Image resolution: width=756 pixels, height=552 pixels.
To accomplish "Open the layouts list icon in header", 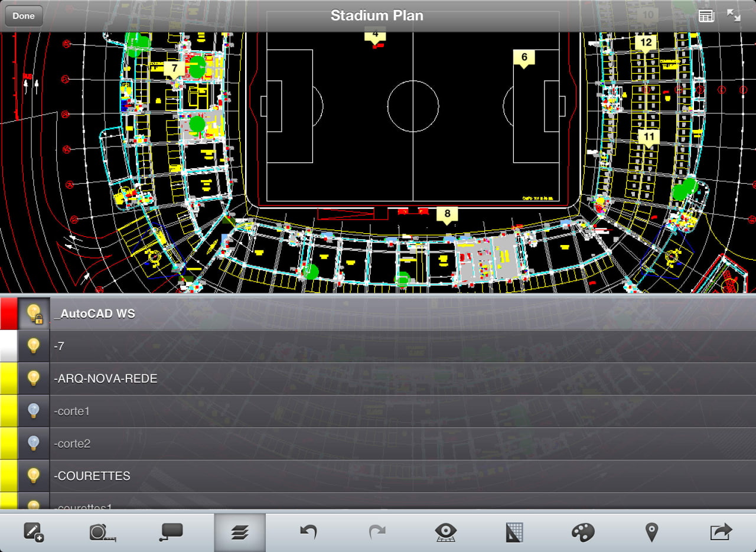I will pos(706,16).
